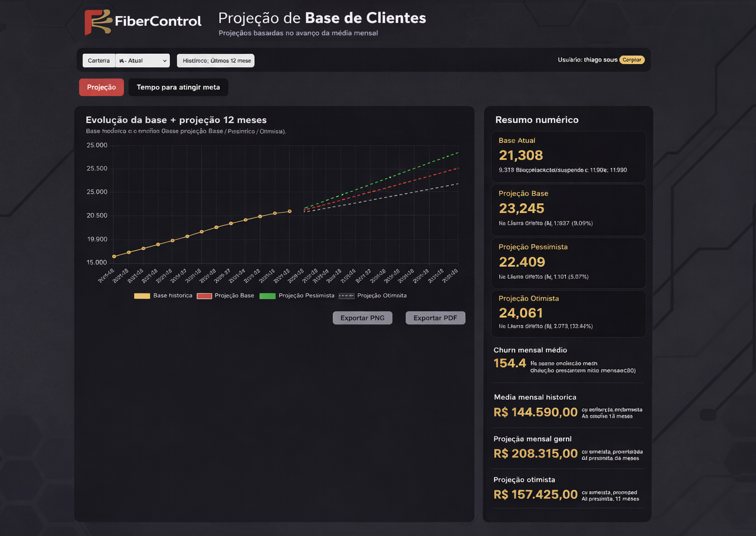
Task: Click the yellow button beside the username
Action: [x=632, y=60]
